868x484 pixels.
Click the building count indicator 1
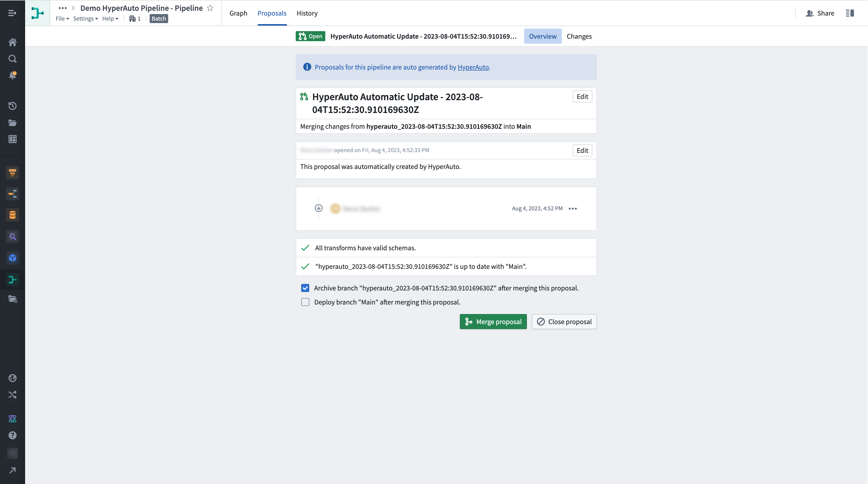(x=135, y=19)
